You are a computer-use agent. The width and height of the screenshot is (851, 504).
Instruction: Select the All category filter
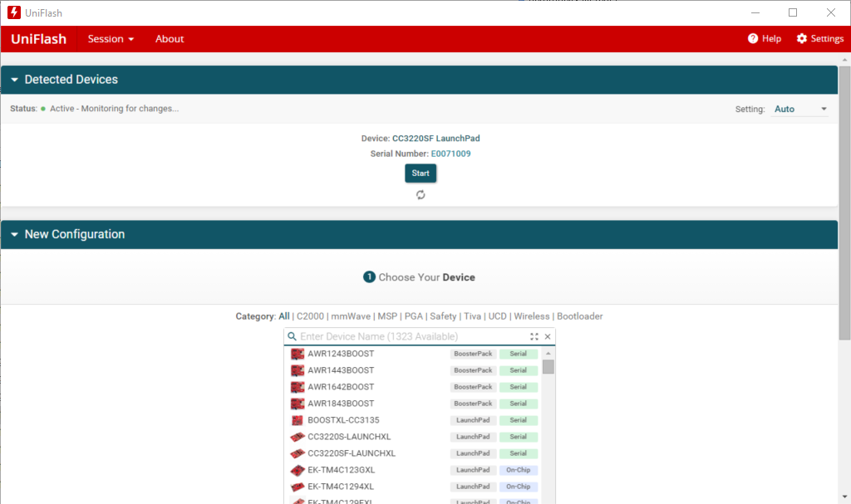tap(284, 316)
